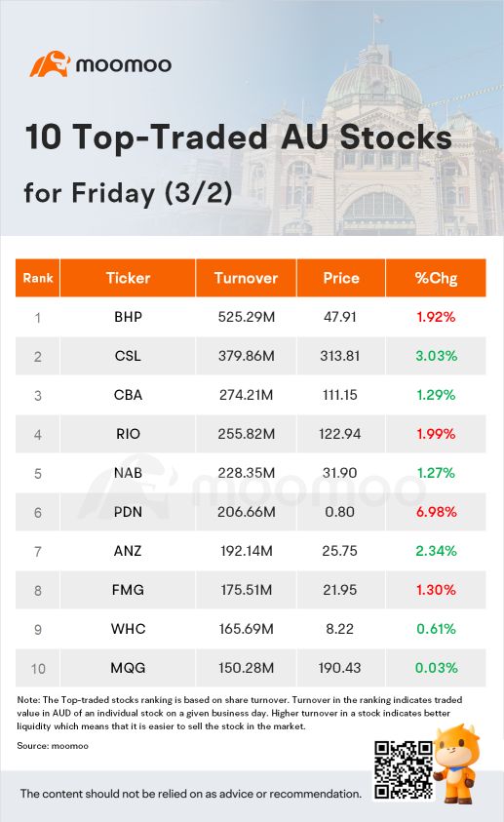Select the Price column header
The image size is (504, 822).
pos(341,278)
